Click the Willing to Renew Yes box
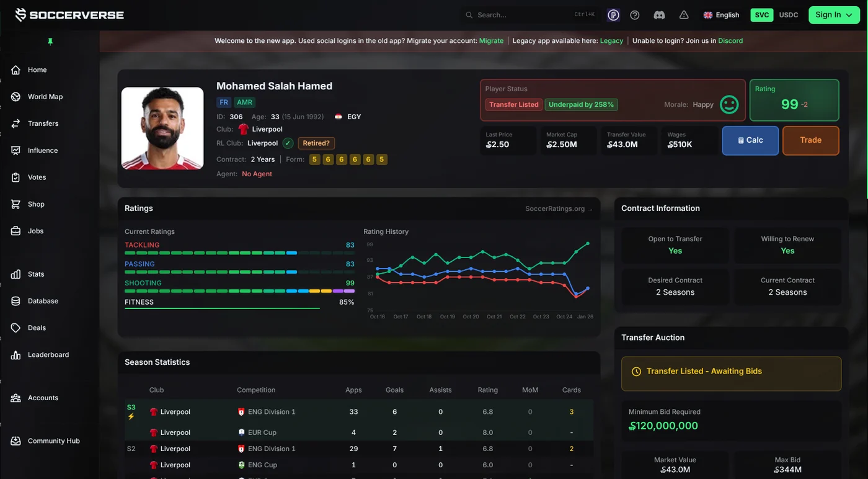868x479 pixels. pos(787,245)
